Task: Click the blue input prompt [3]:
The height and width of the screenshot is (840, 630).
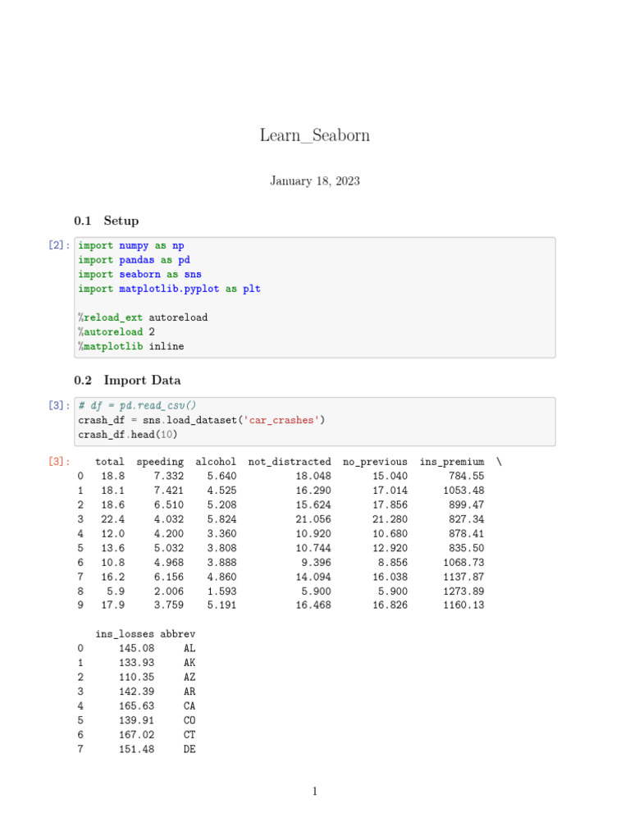Action: [59, 405]
